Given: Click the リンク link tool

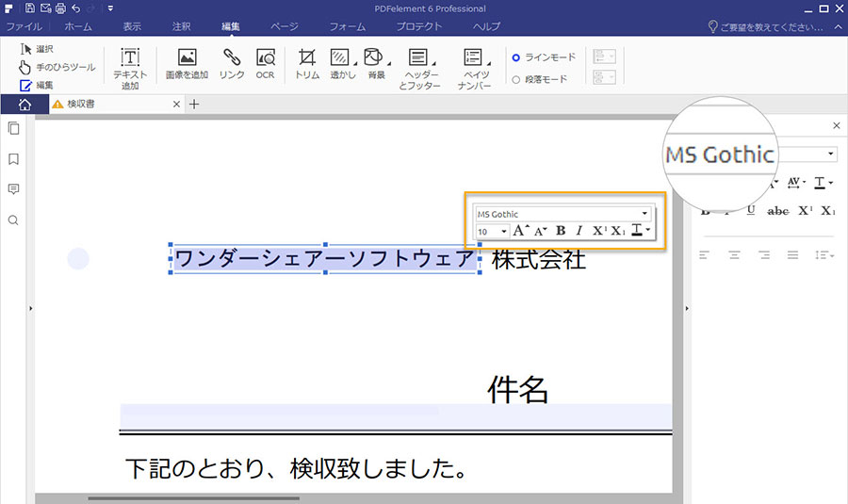Looking at the screenshot, I should (232, 64).
